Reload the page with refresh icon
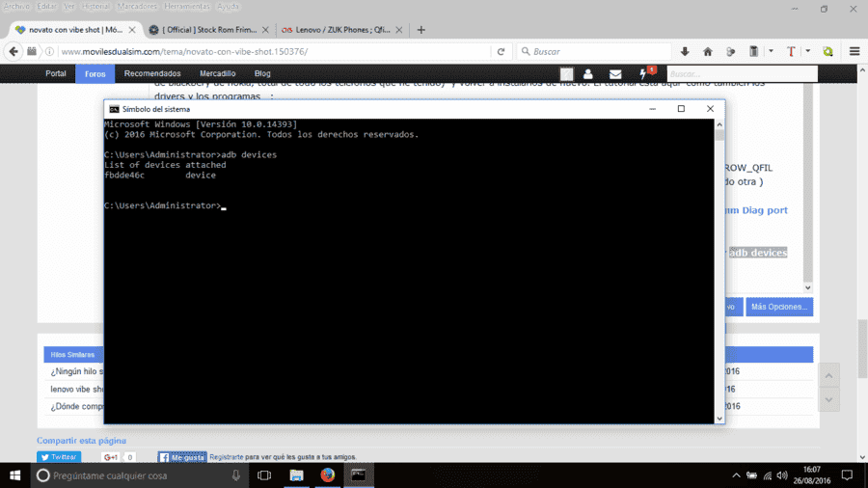The image size is (868, 488). [x=501, y=51]
